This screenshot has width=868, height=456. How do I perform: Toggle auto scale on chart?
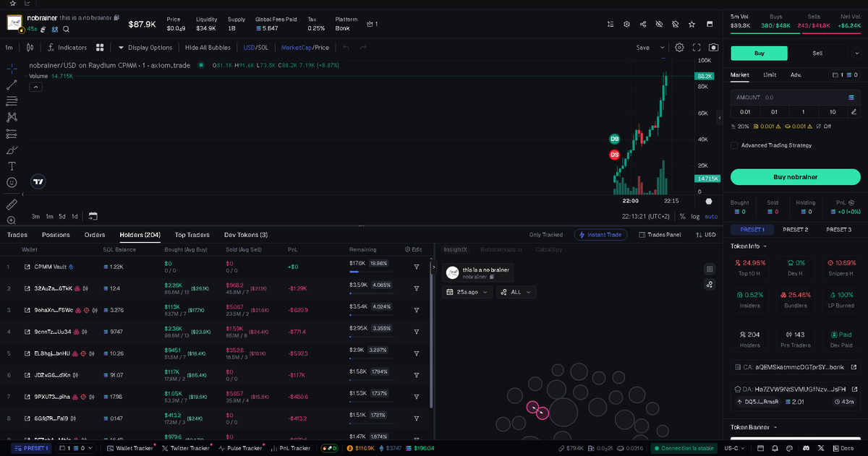point(712,216)
